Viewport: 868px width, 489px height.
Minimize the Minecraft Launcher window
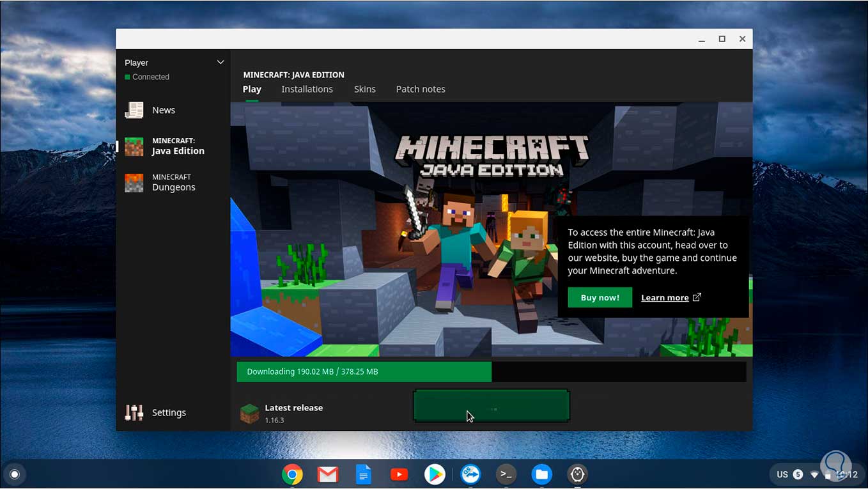click(702, 39)
